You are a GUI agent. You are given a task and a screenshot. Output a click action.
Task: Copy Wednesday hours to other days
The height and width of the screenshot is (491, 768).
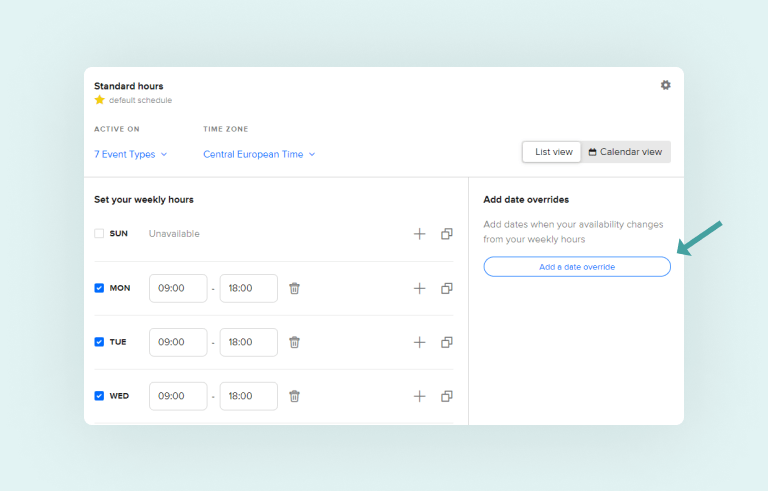(x=447, y=396)
